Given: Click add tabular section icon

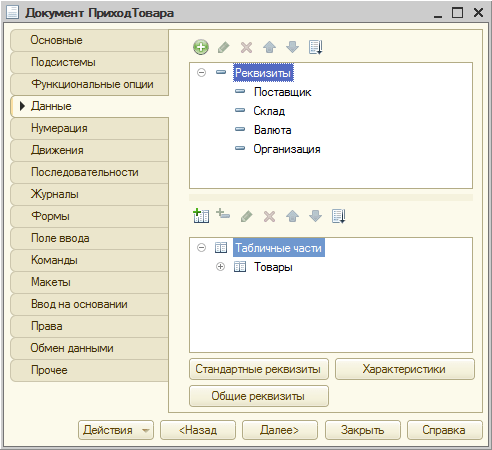Looking at the screenshot, I should coord(201,216).
